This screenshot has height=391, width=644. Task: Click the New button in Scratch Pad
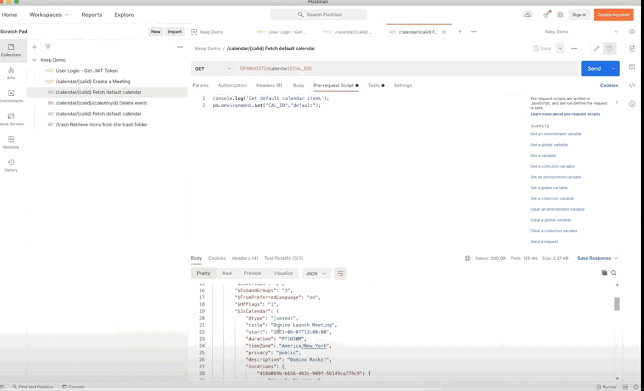pos(155,32)
